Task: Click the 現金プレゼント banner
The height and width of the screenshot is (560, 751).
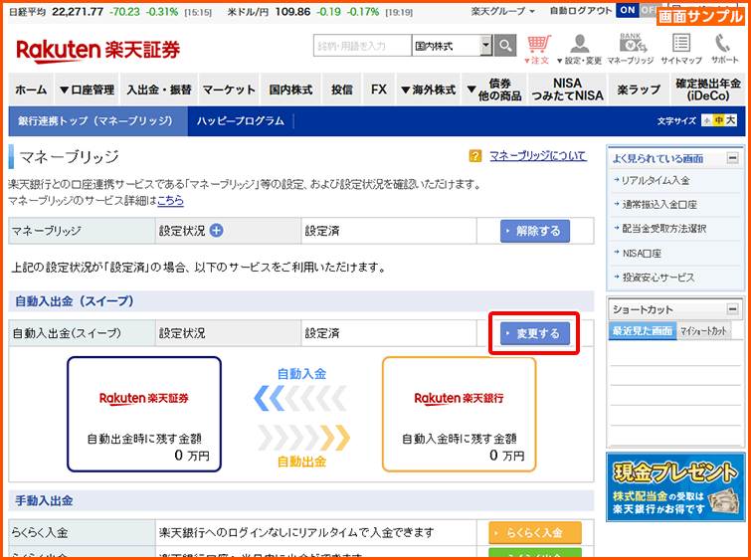Action: pyautogui.click(x=675, y=486)
